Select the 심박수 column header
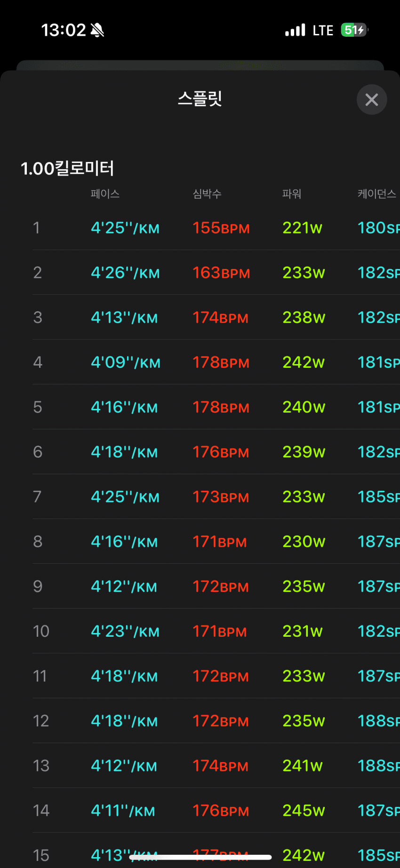400x868 pixels. click(x=207, y=194)
